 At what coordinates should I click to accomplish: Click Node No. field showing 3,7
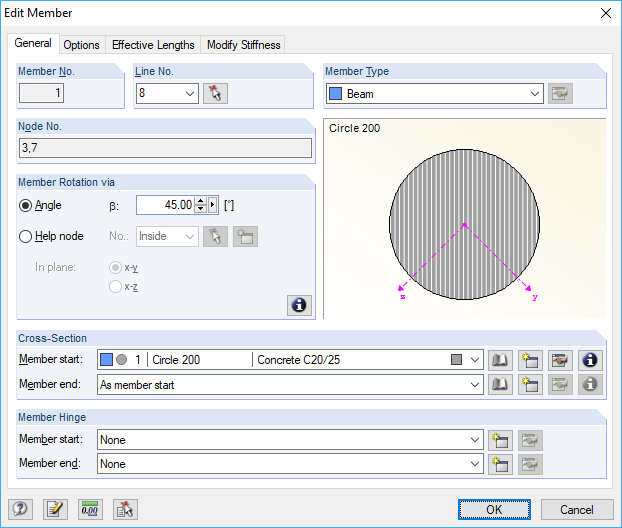click(x=165, y=148)
